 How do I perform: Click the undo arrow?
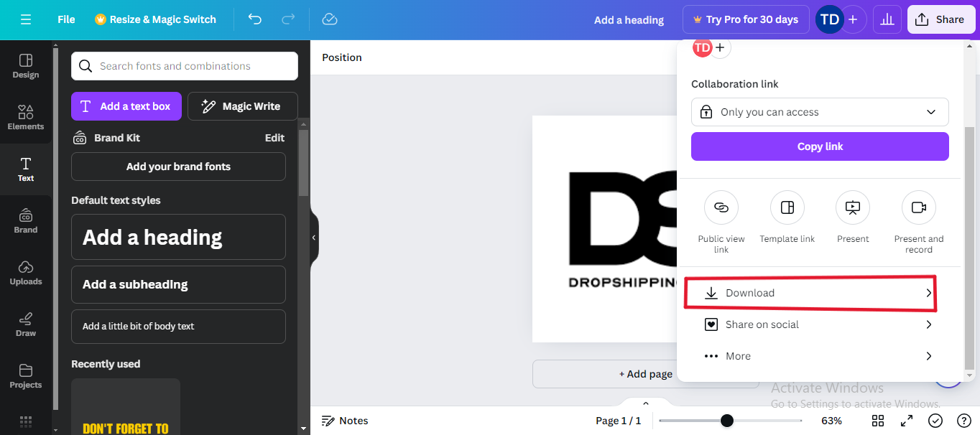point(254,19)
